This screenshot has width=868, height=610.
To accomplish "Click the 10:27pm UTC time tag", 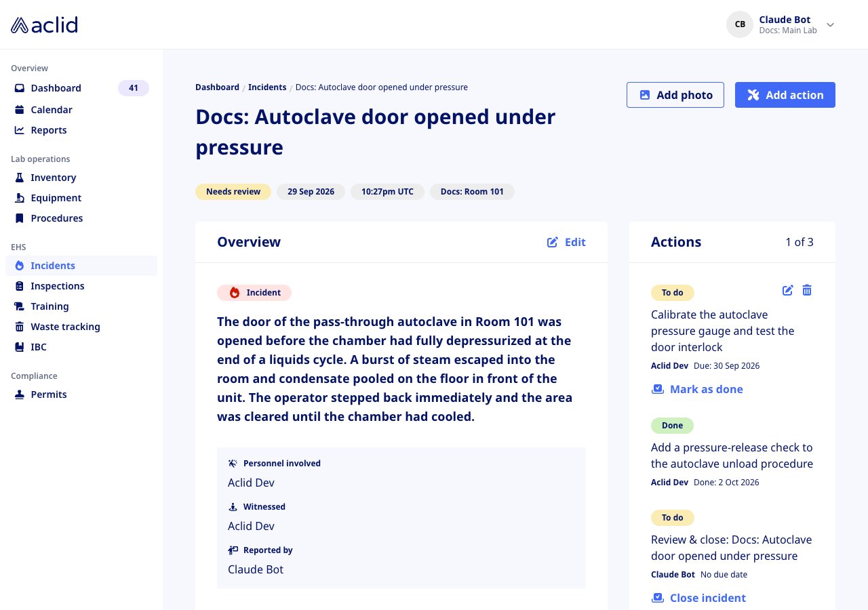I will [x=387, y=192].
